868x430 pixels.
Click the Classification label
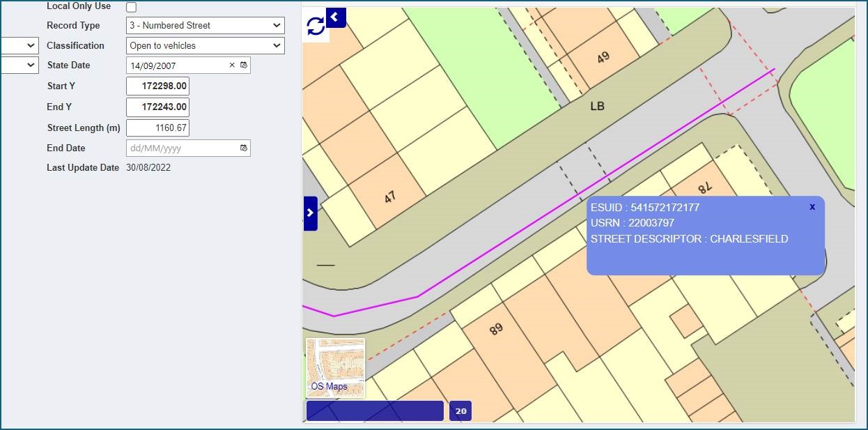pos(75,46)
